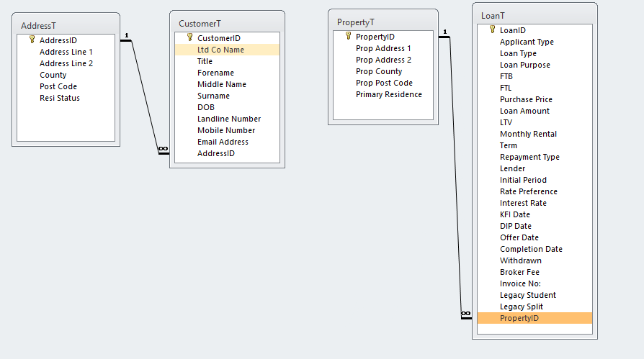Select the Post Code field in AddressT
This screenshot has width=644, height=359.
coord(66,86)
